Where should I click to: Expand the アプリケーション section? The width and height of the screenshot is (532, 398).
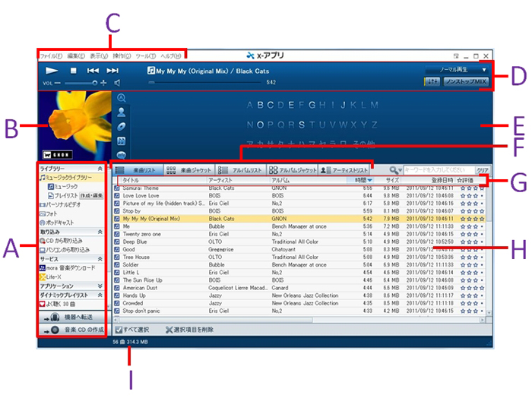(100, 286)
